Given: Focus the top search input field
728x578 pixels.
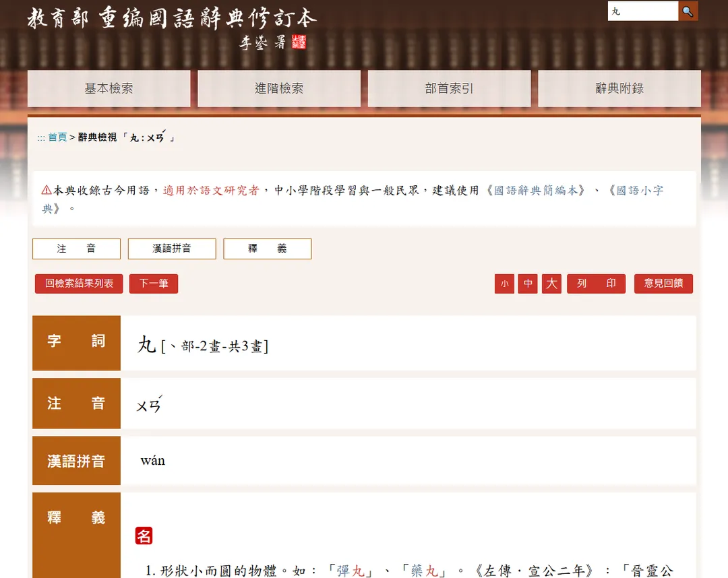Looking at the screenshot, I should 643,11.
